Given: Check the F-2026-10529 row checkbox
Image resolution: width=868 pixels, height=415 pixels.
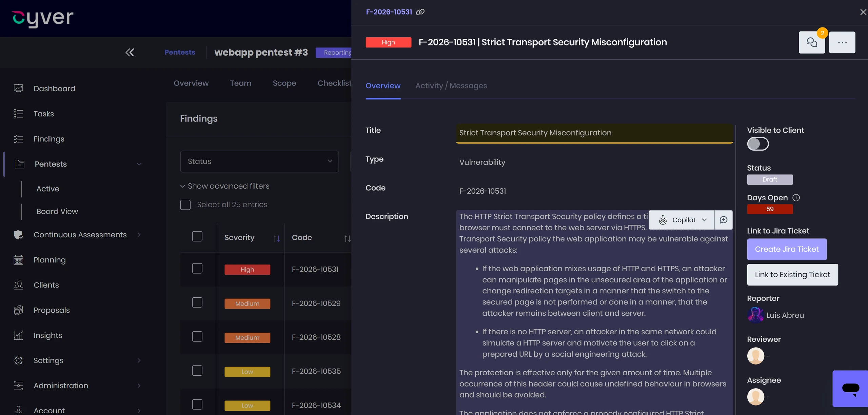Looking at the screenshot, I should 197,302.
